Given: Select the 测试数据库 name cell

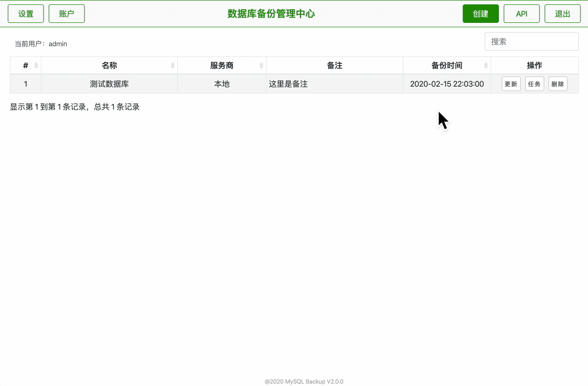Looking at the screenshot, I should click(110, 84).
